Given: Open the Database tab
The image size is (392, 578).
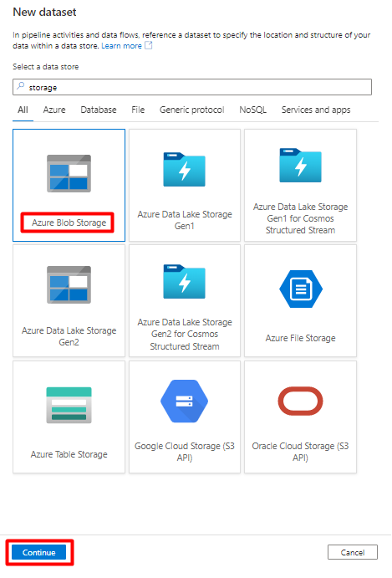Looking at the screenshot, I should coord(99,110).
